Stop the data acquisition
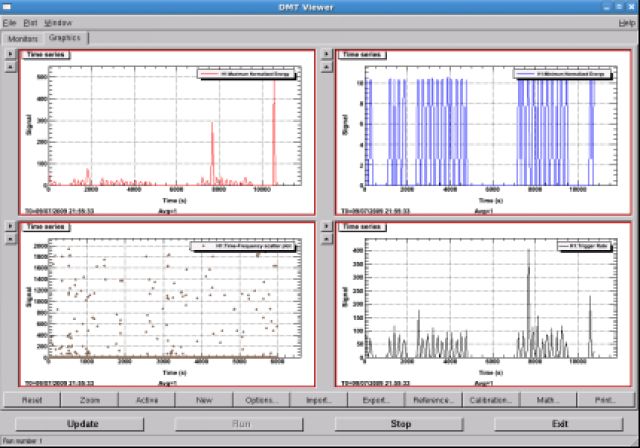This screenshot has height=448, width=640. 400,423
